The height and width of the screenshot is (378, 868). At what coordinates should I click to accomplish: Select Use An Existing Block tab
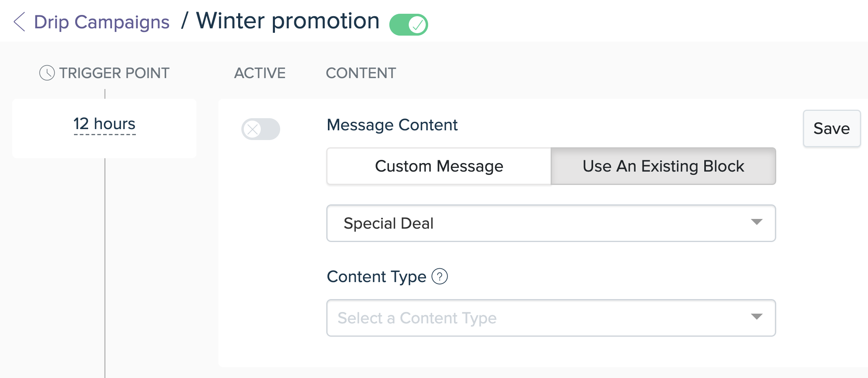[663, 166]
